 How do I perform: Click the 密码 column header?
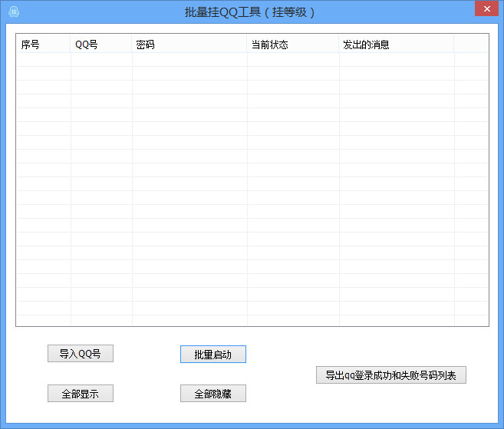(x=189, y=44)
